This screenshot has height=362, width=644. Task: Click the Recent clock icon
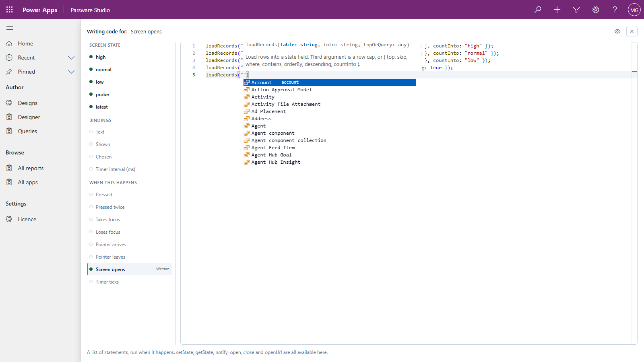coord(9,58)
